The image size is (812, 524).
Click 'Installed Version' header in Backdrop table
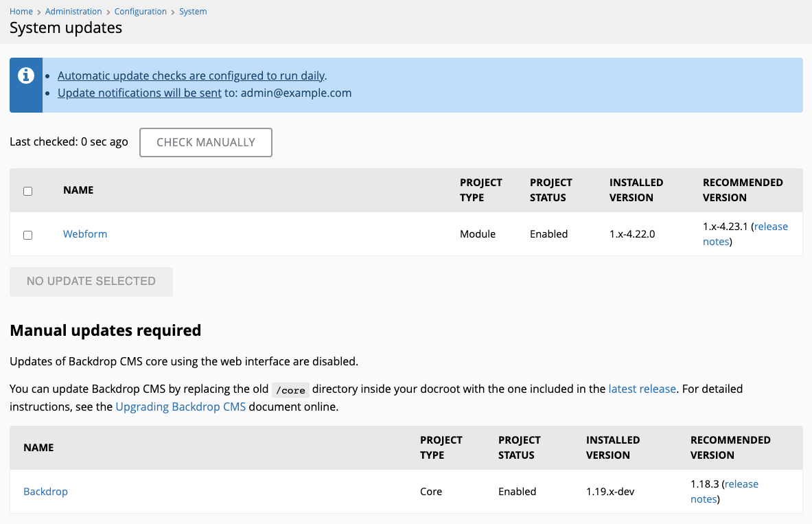[x=613, y=448]
